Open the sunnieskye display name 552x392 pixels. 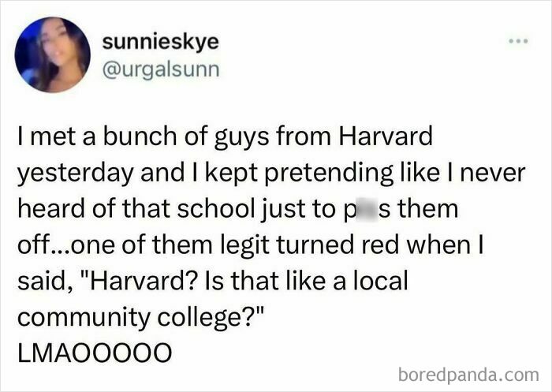pyautogui.click(x=161, y=43)
